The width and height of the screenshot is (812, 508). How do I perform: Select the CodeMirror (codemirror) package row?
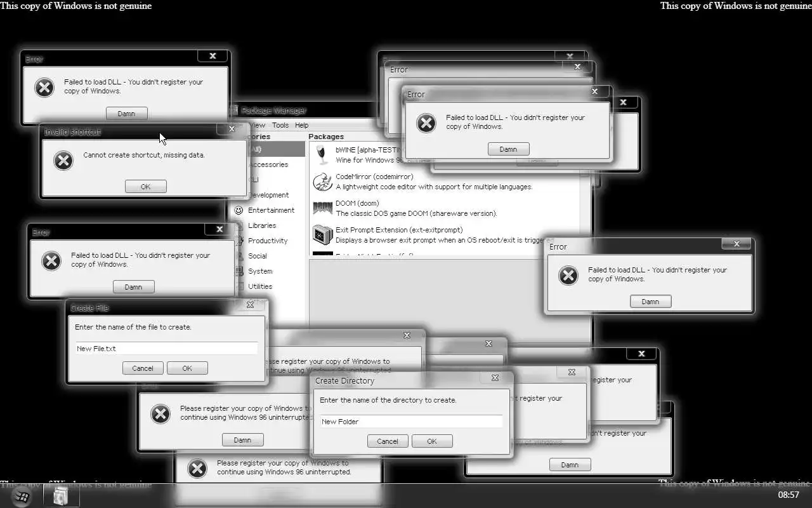click(444, 182)
